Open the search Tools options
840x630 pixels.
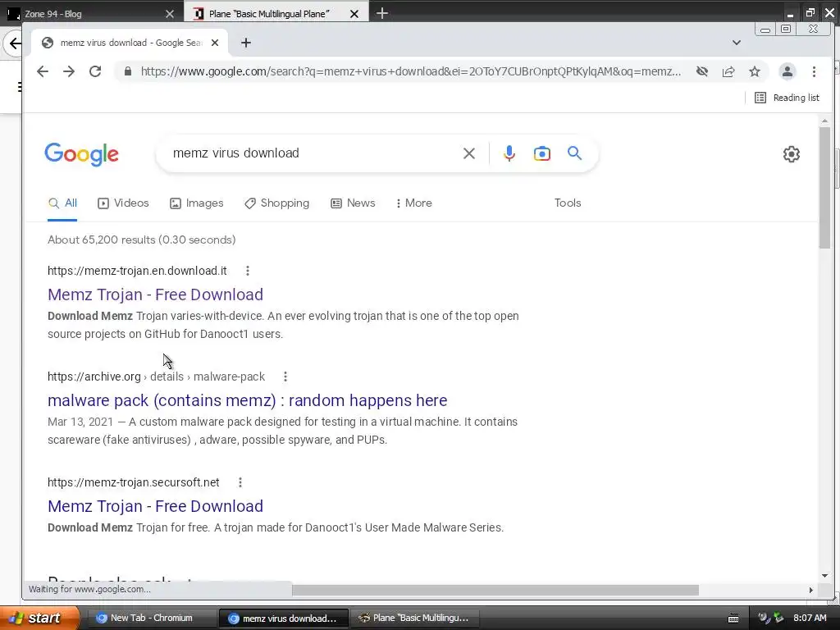point(568,203)
